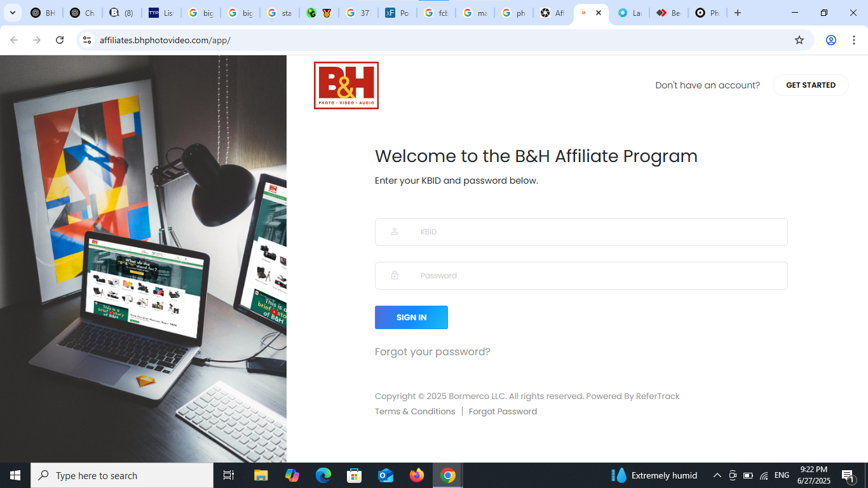Go forward to next page
The width and height of the screenshot is (868, 488).
tap(37, 40)
